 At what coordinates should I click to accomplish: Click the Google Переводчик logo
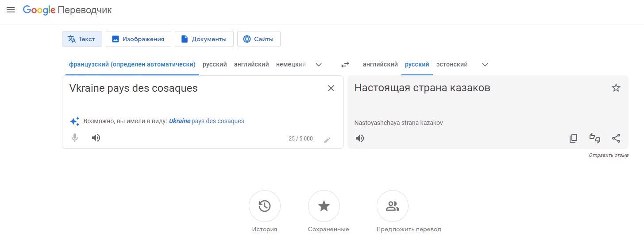(67, 10)
